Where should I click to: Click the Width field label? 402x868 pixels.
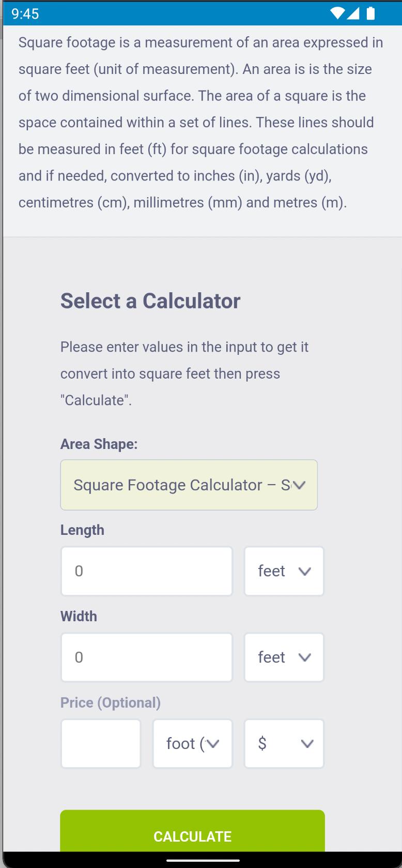(x=79, y=616)
